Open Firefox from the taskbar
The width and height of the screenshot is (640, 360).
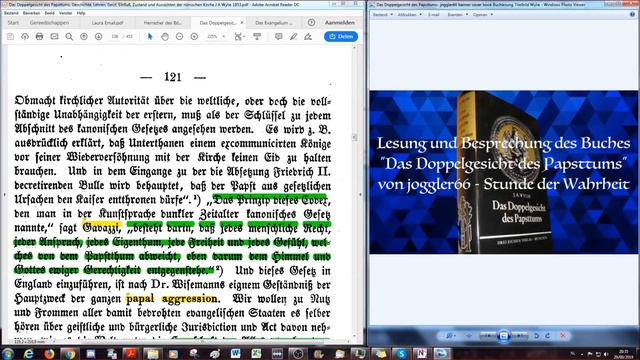tap(49, 353)
